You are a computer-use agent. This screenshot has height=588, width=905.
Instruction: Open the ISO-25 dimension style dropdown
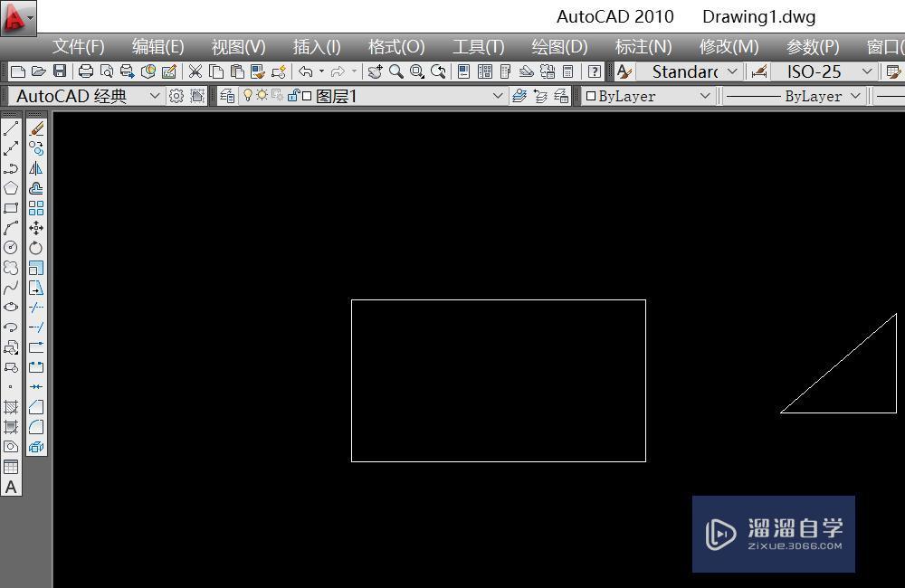(x=867, y=71)
